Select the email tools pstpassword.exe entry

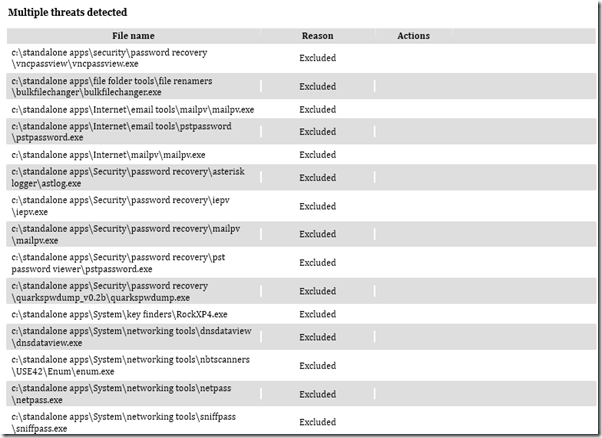click(120, 132)
